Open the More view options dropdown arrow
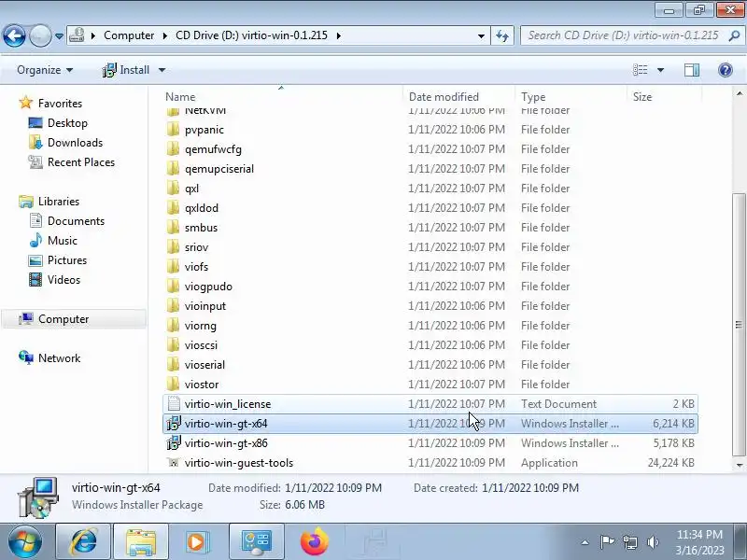Image resolution: width=747 pixels, height=560 pixels. [660, 70]
